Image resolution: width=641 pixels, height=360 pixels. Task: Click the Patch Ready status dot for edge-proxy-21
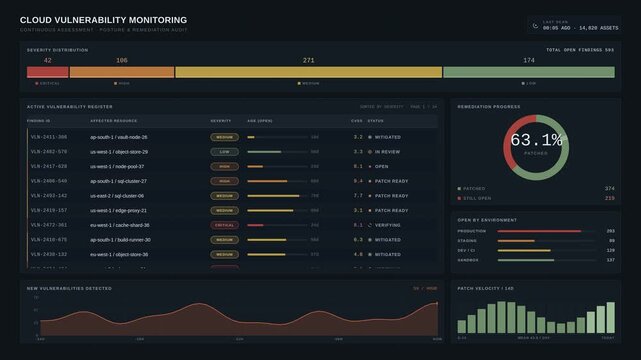[x=370, y=210]
